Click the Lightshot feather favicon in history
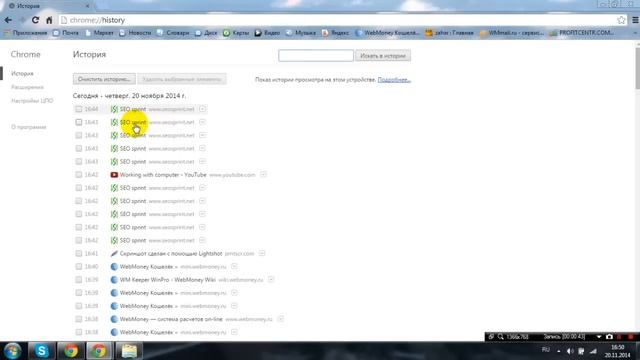Screen dimensions: 640x360 114,253
